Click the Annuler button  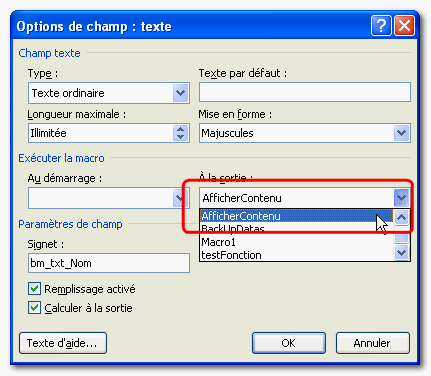pos(373,343)
